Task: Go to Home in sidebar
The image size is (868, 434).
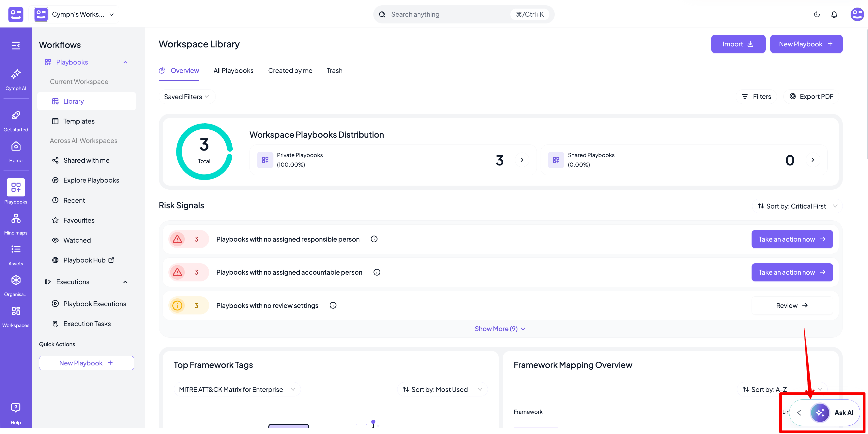Action: coord(16,152)
